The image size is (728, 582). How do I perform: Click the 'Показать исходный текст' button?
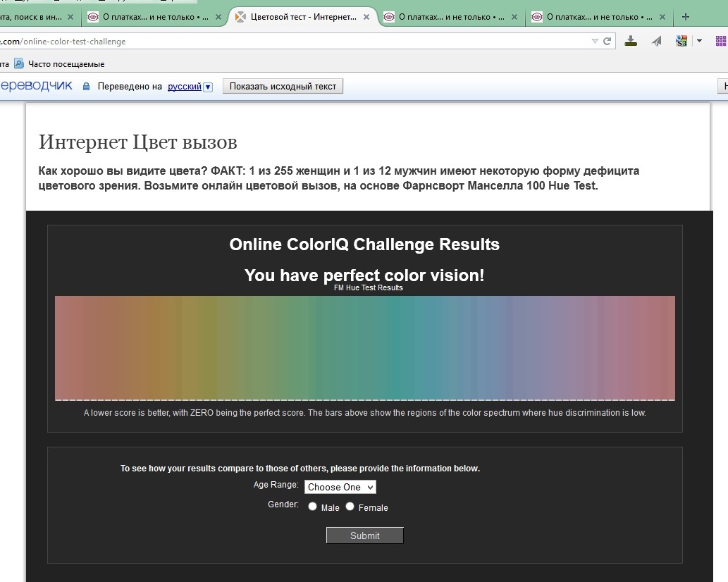pos(283,86)
